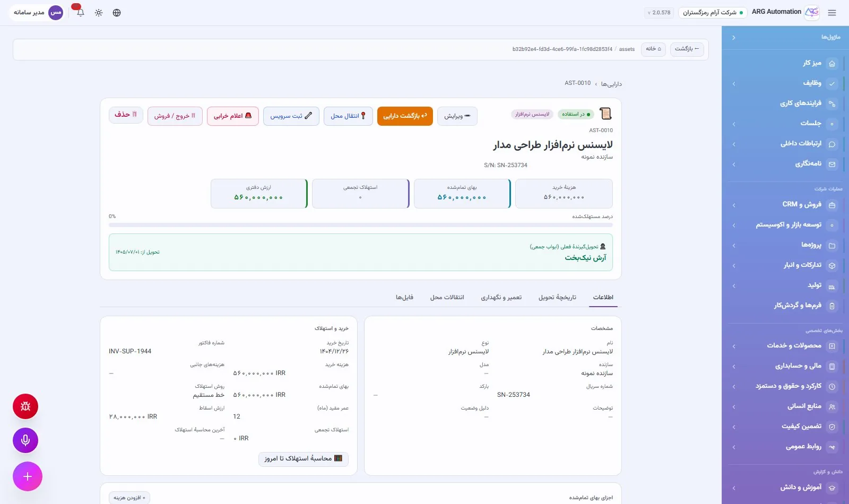Click the pink plus floating button
The height and width of the screenshot is (504, 849).
point(28,476)
